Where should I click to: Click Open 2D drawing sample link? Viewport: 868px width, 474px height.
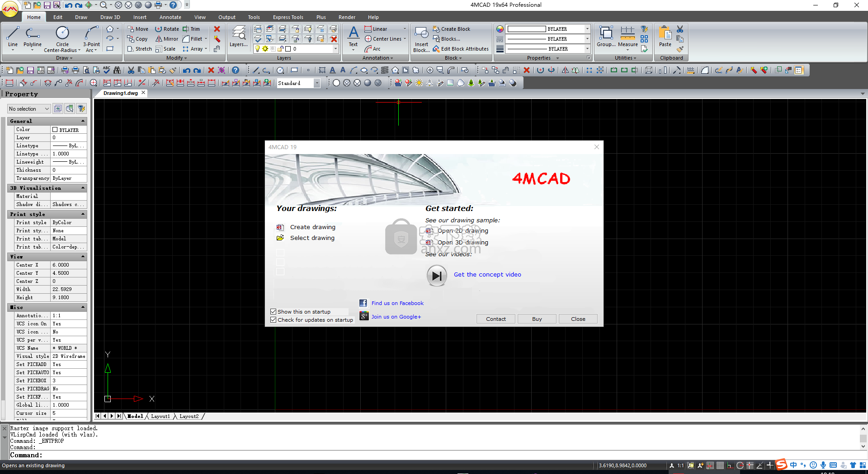[463, 231]
